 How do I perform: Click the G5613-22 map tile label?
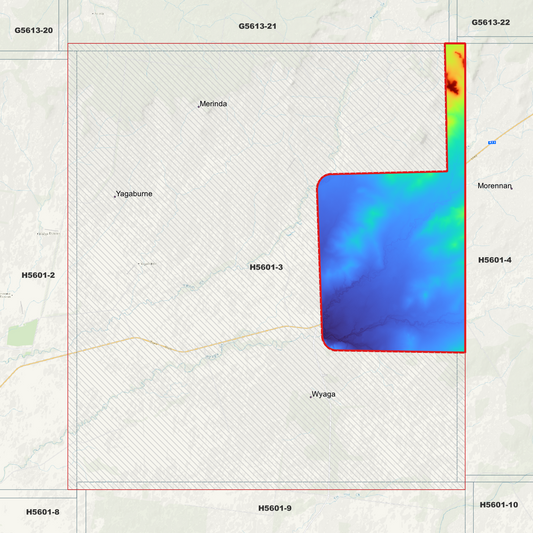[x=491, y=22]
